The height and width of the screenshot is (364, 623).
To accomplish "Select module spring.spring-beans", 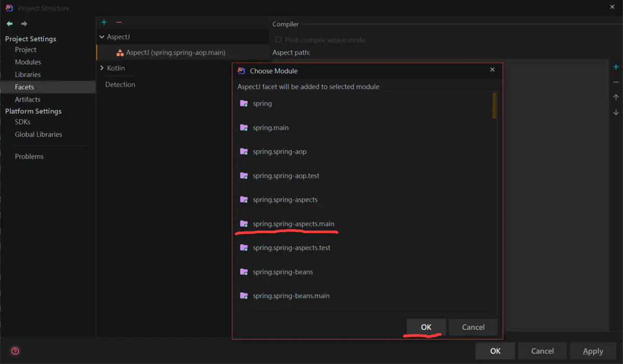I will point(364,272).
